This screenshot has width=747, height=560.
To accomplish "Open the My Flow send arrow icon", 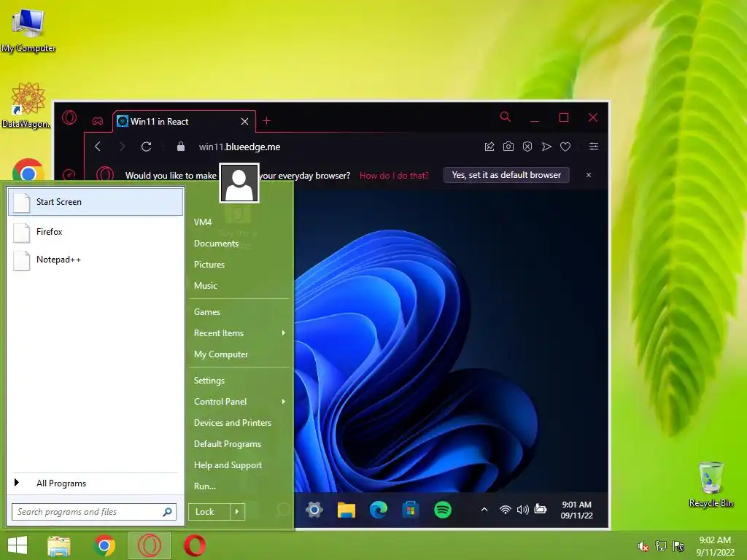I will click(546, 147).
